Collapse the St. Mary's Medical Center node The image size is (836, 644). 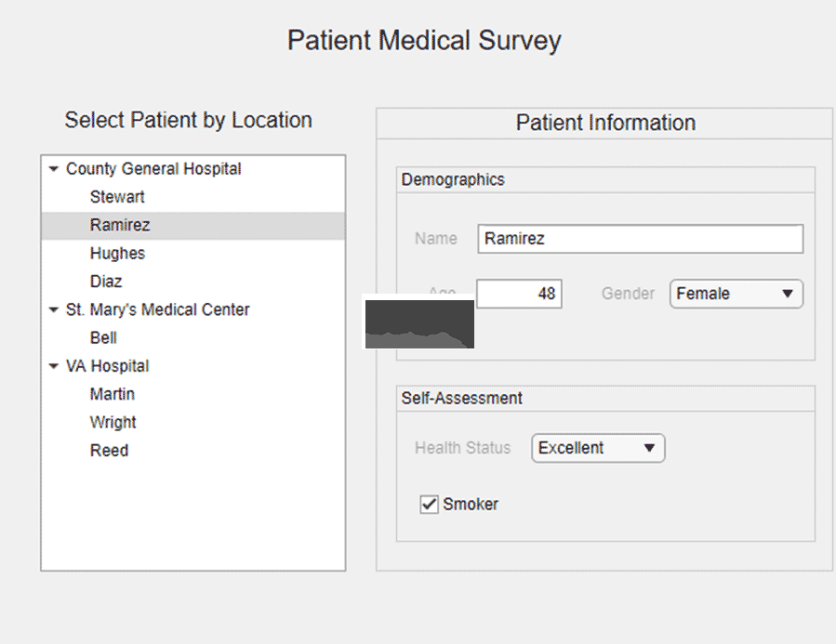[53, 309]
